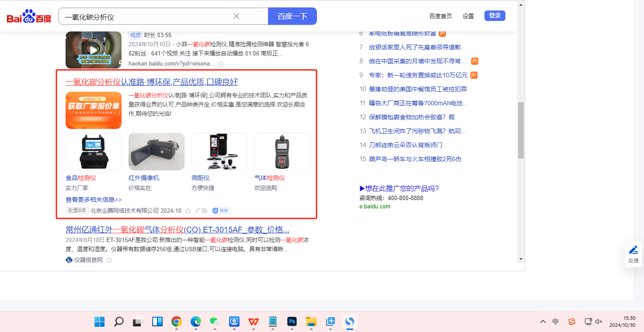Click the 保障 shield badge
The height and width of the screenshot is (332, 644).
(x=221, y=211)
